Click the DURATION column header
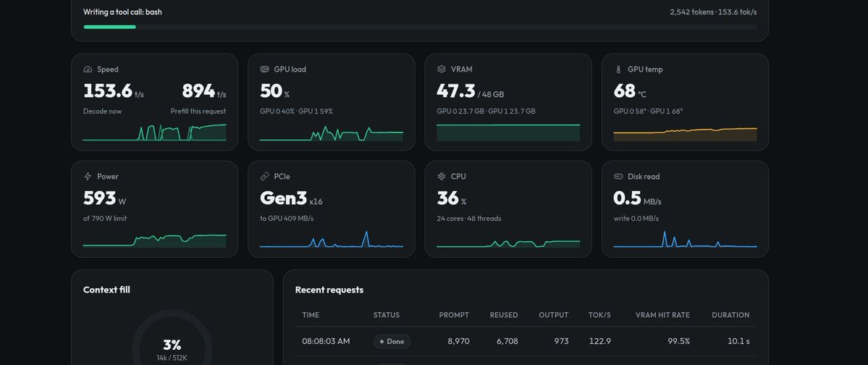 point(730,314)
